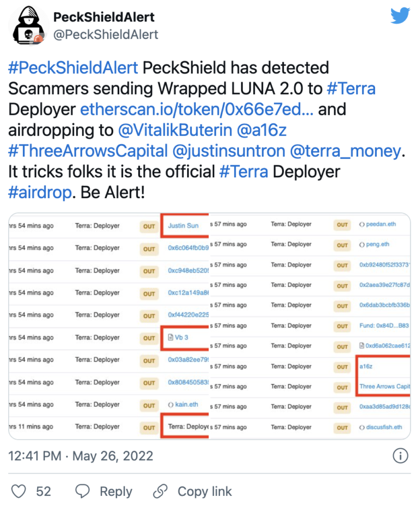The image size is (420, 508).
Task: Click the #PeckShieldAlert hashtag
Action: point(73,68)
